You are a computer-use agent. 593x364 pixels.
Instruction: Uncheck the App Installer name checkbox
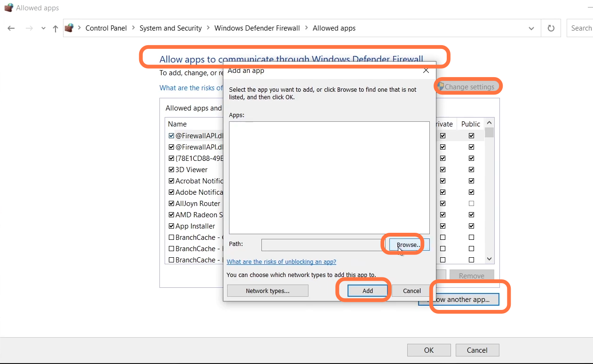[172, 226]
